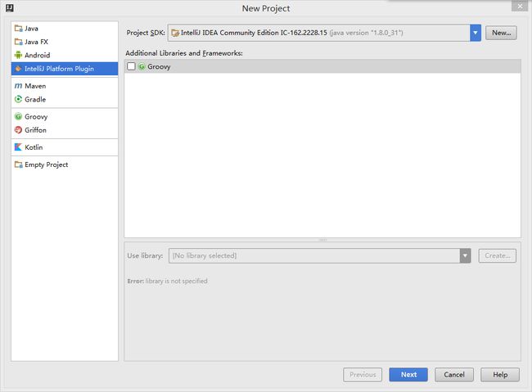Choose the Gradle project type
Screen dimensions: 532x392
(x=65, y=99)
